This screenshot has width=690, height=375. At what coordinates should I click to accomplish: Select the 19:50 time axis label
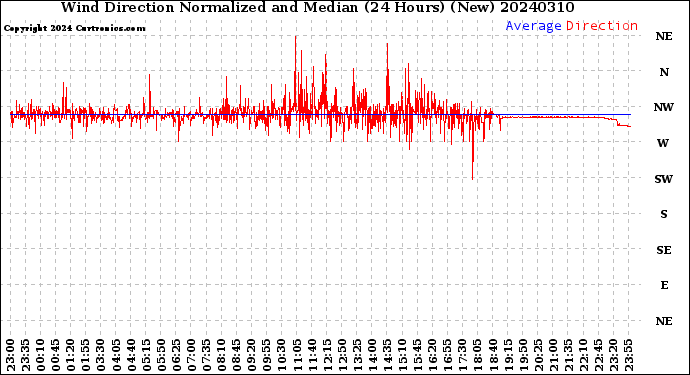coord(523,356)
